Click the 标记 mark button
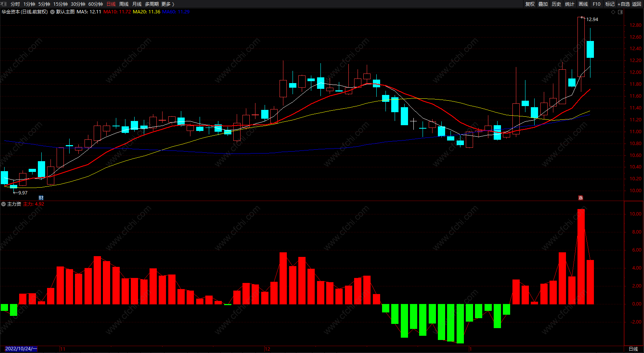Viewport: 644px width, 353px height. point(610,4)
